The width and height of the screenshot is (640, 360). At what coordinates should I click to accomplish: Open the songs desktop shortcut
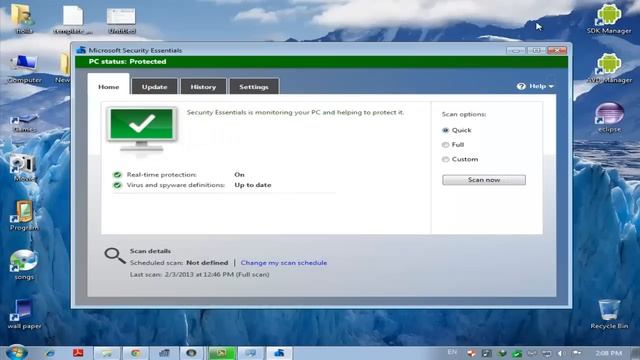click(24, 264)
